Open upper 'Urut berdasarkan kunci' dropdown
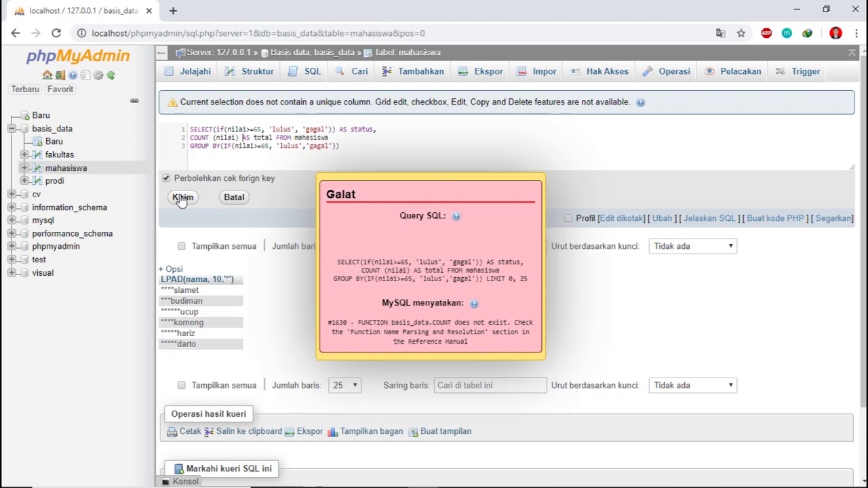This screenshot has height=488, width=868. [692, 246]
